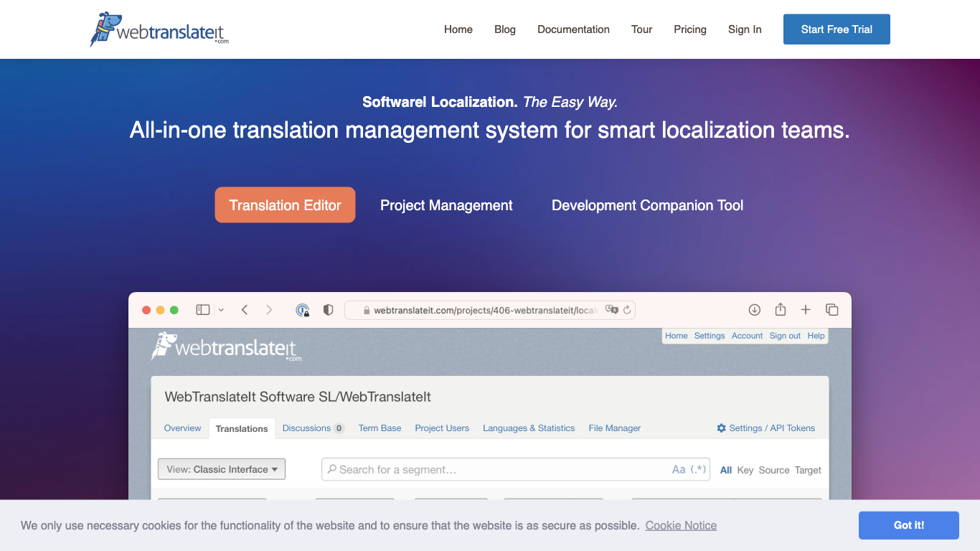Switch to the Project Management tab
Viewport: 980px width, 551px height.
[446, 205]
